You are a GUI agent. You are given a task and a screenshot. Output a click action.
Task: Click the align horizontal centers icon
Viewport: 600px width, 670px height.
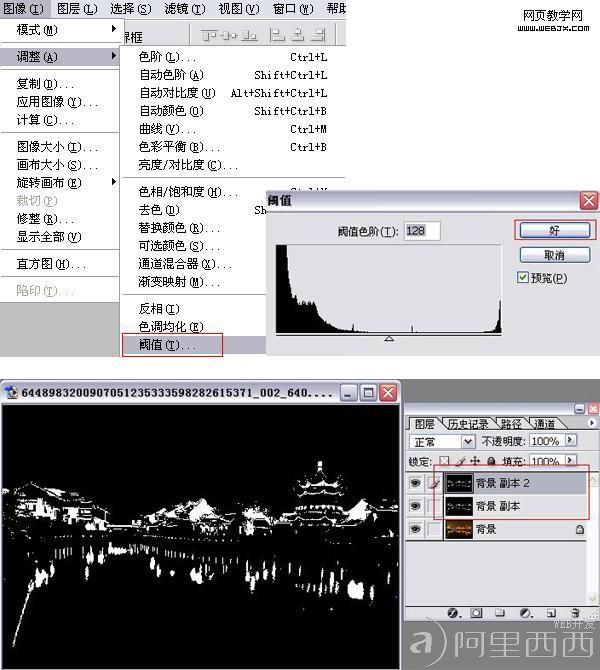(x=297, y=35)
